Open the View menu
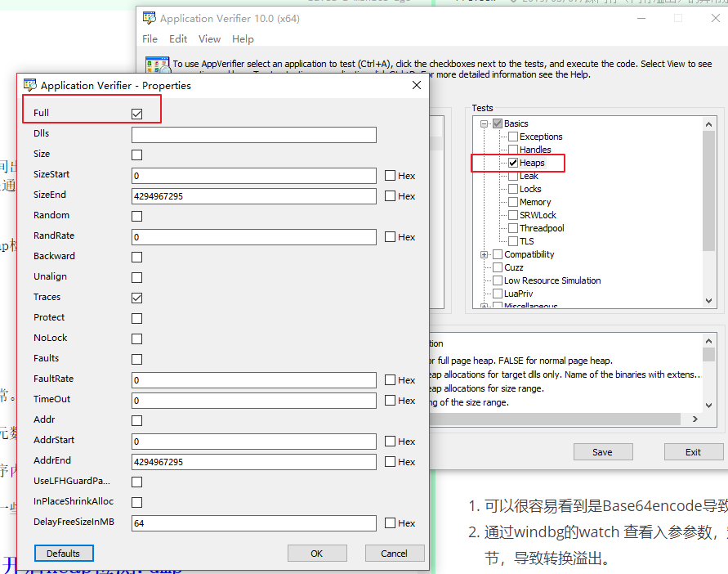The height and width of the screenshot is (574, 728). pyautogui.click(x=209, y=39)
